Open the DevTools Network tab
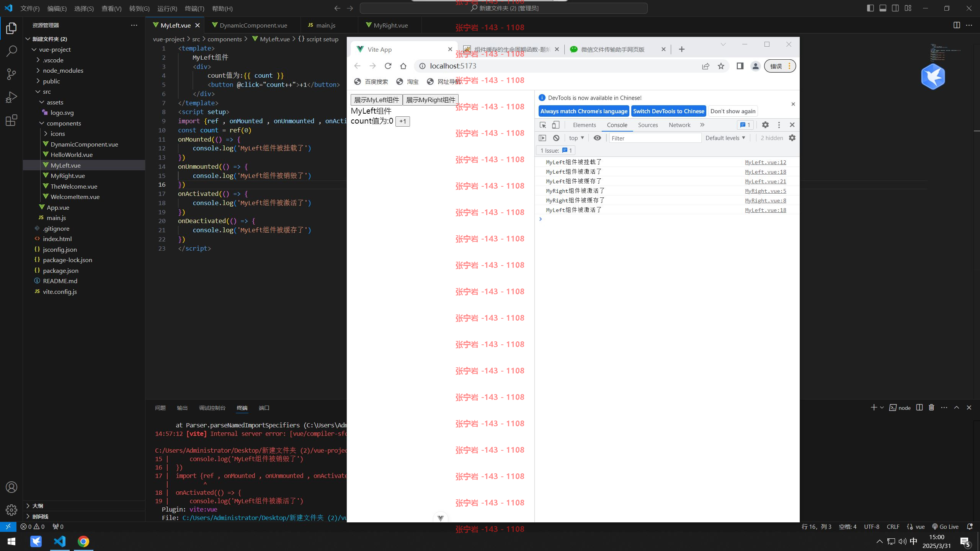980x551 pixels. [x=679, y=125]
